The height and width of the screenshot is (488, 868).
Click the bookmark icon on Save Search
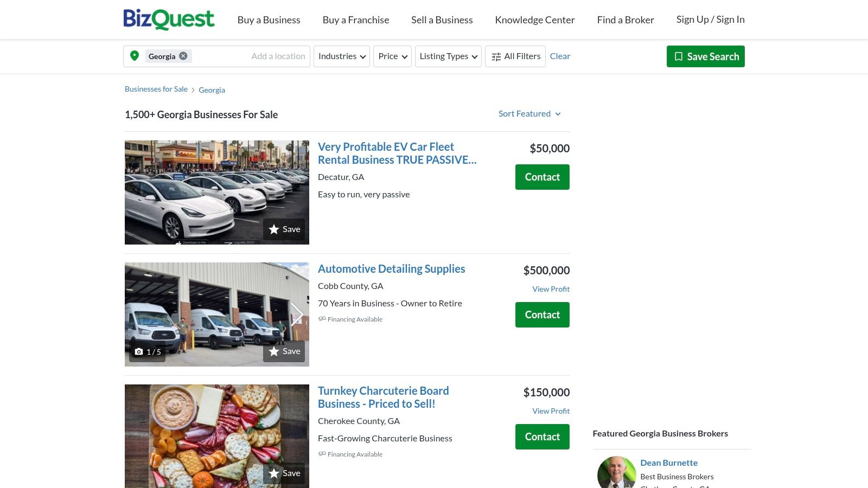pyautogui.click(x=679, y=56)
